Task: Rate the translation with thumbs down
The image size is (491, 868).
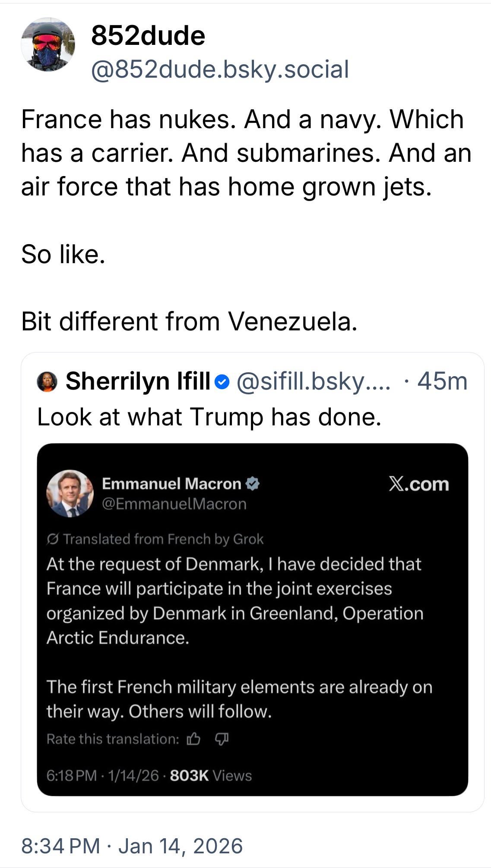Action: coord(222,739)
